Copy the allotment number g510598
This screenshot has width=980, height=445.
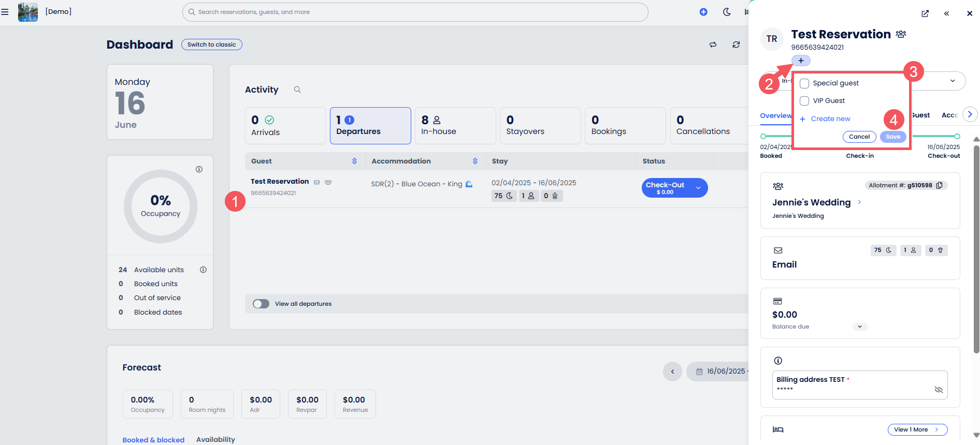[939, 185]
